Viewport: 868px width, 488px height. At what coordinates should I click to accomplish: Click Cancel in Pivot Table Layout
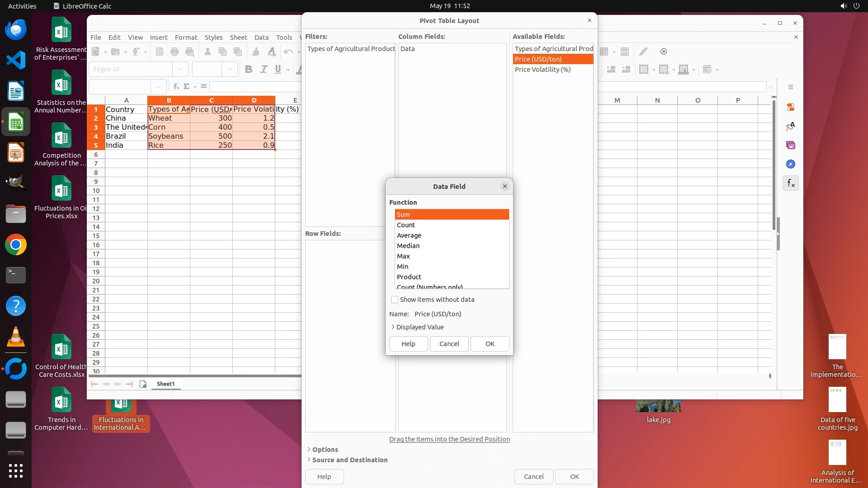click(533, 477)
